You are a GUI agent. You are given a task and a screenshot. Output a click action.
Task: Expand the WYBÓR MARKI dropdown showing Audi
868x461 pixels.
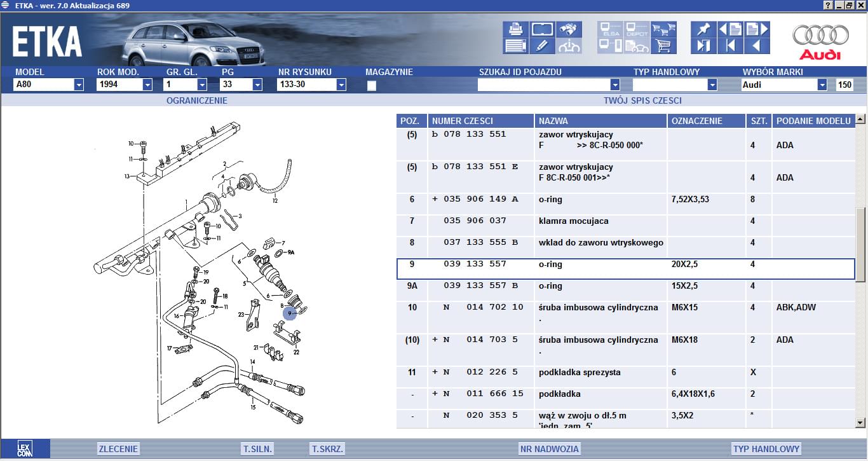coord(822,85)
